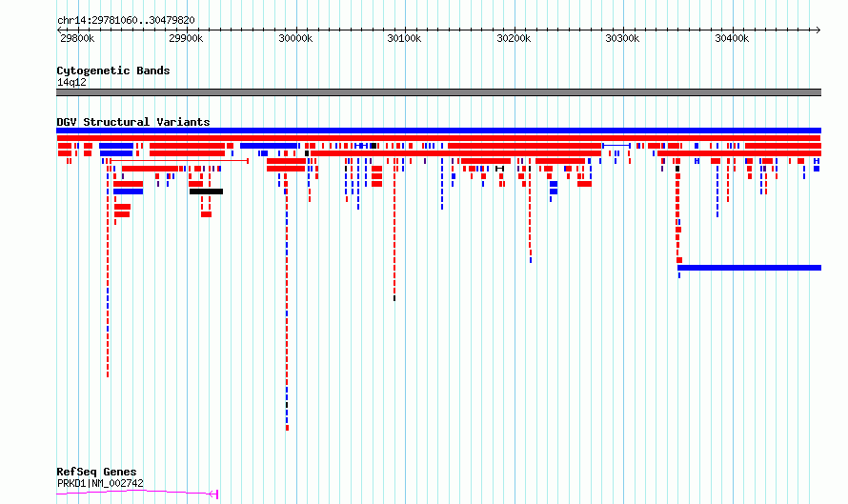The width and height of the screenshot is (848, 504).
Task: Select the red bar spanning 30220k–30265k
Action: (x=560, y=161)
